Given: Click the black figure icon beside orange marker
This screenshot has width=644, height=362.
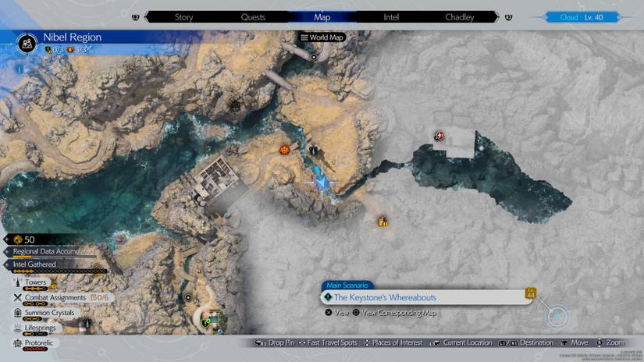Looking at the screenshot, I should click(x=314, y=151).
